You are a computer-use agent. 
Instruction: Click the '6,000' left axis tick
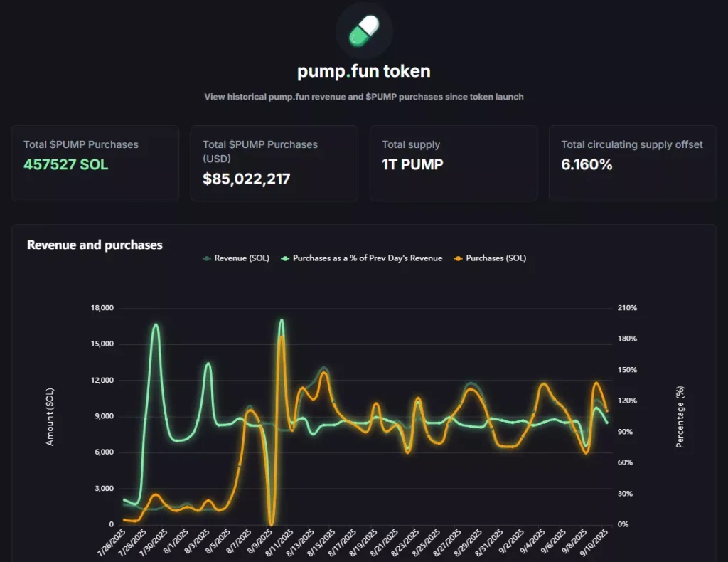(104, 452)
